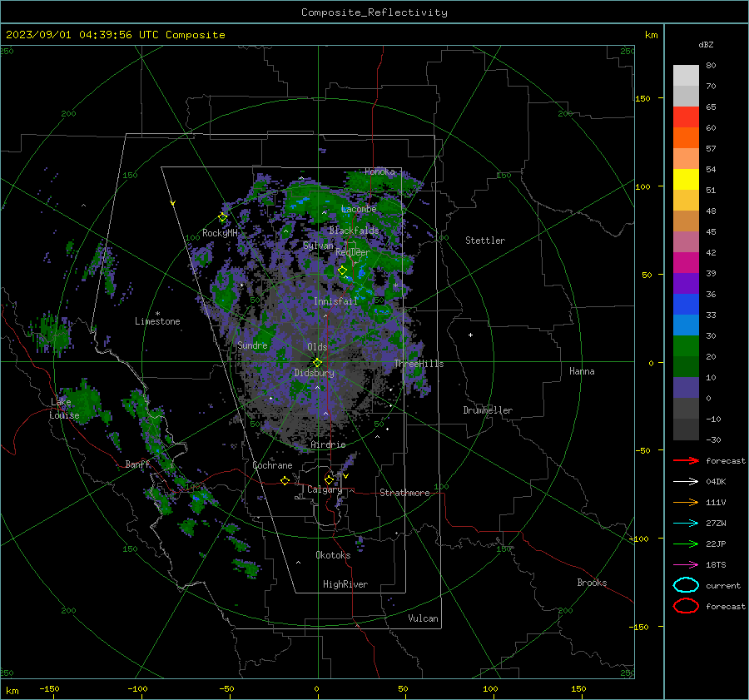Click the Airdrie city label

coord(328,444)
